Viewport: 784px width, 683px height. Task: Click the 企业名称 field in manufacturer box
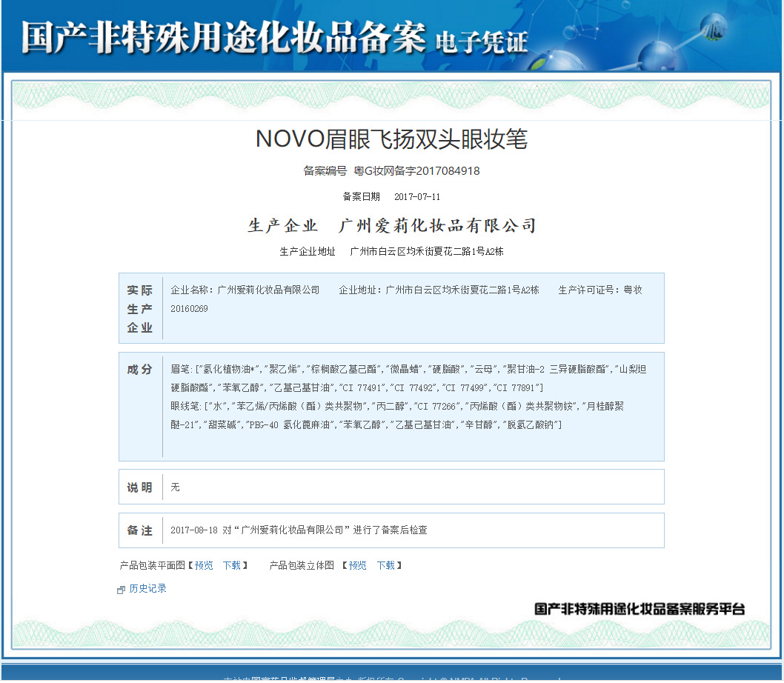pos(245,290)
